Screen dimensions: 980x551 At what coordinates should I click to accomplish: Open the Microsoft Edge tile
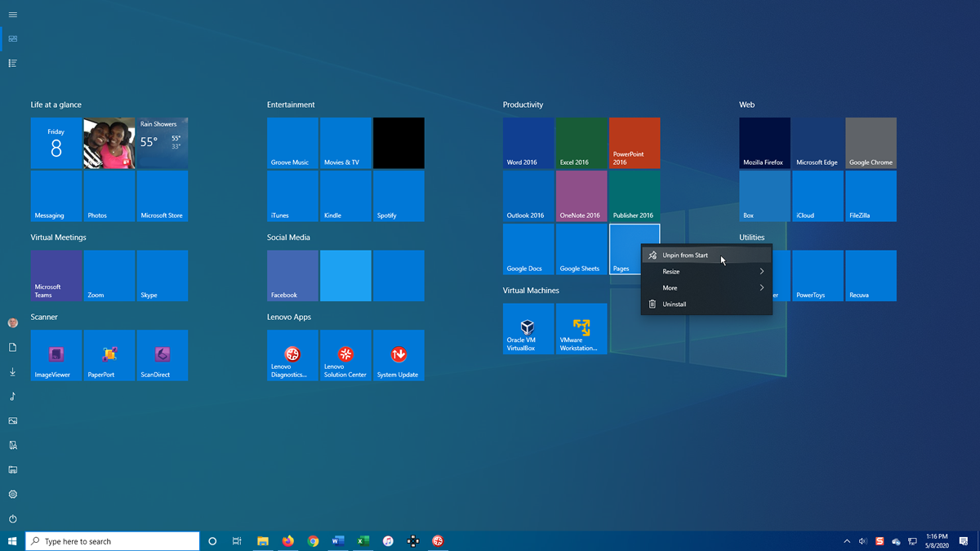[817, 143]
